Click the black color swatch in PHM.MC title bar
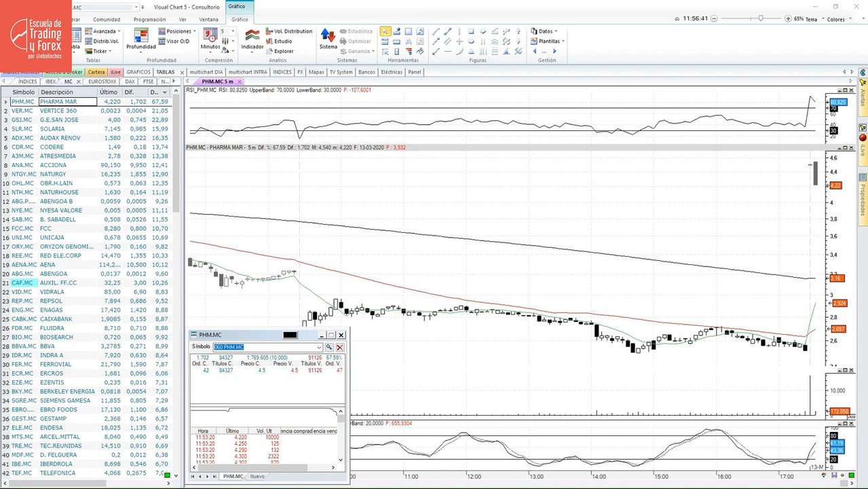The image size is (868, 489). pos(290,335)
